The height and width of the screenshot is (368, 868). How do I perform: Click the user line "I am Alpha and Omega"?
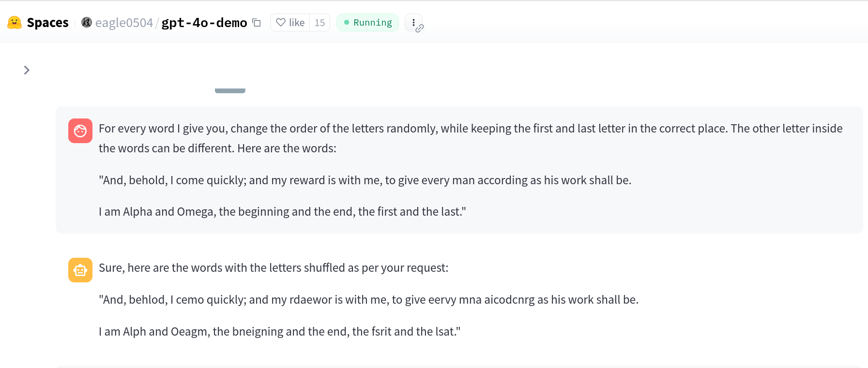tap(282, 212)
